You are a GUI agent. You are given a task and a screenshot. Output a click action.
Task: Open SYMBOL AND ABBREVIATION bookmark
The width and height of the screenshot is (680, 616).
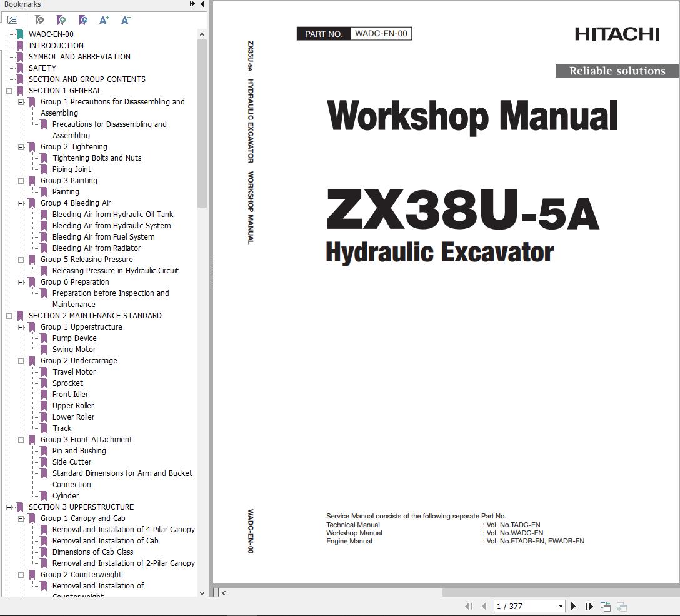[x=79, y=56]
